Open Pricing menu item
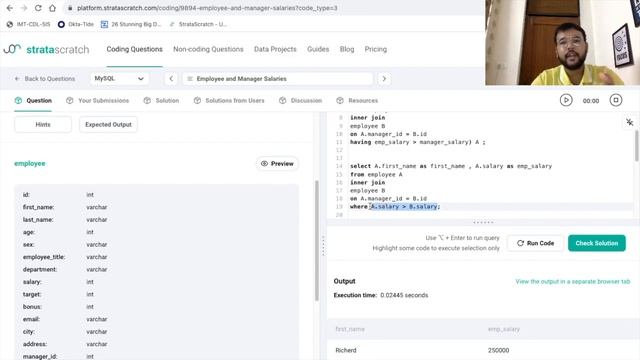The height and width of the screenshot is (360, 640). [376, 49]
